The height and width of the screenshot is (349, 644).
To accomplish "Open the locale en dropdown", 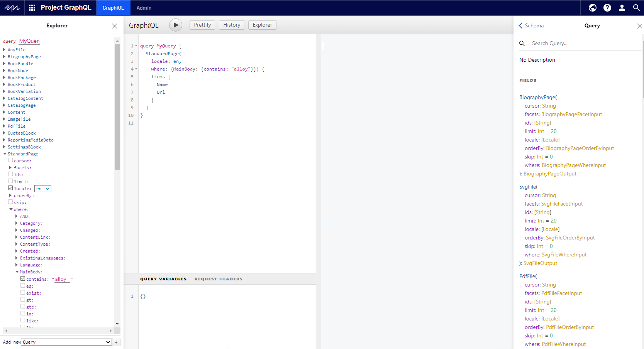I will [43, 189].
